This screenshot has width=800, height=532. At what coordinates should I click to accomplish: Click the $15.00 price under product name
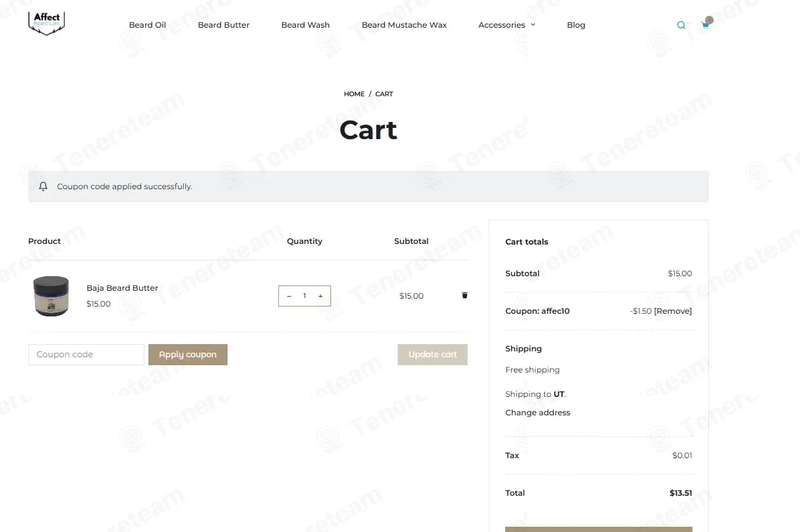tap(98, 304)
